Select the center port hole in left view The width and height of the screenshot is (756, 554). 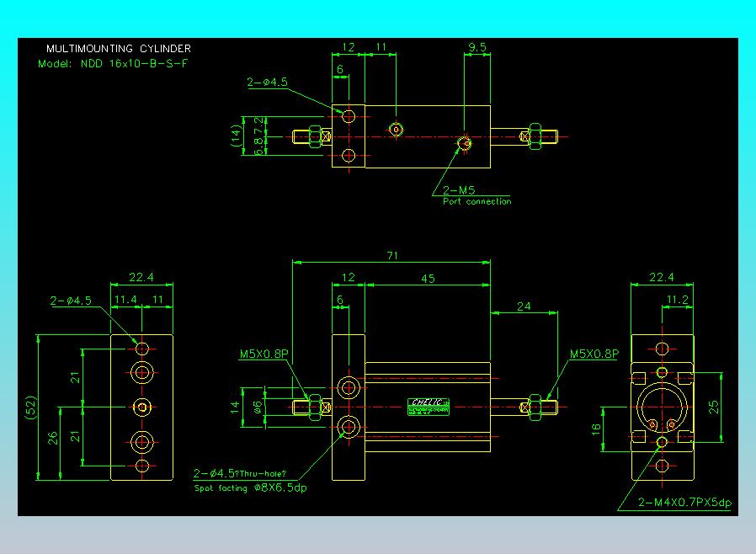click(x=141, y=408)
